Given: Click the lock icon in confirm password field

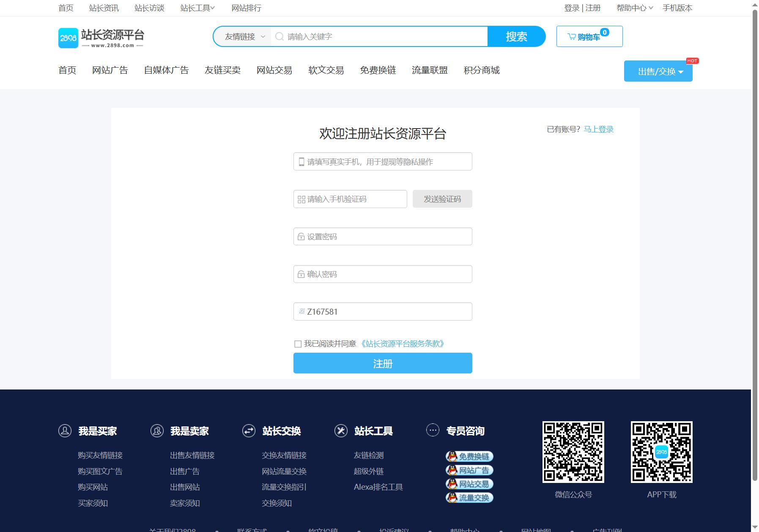Looking at the screenshot, I should coord(301,274).
